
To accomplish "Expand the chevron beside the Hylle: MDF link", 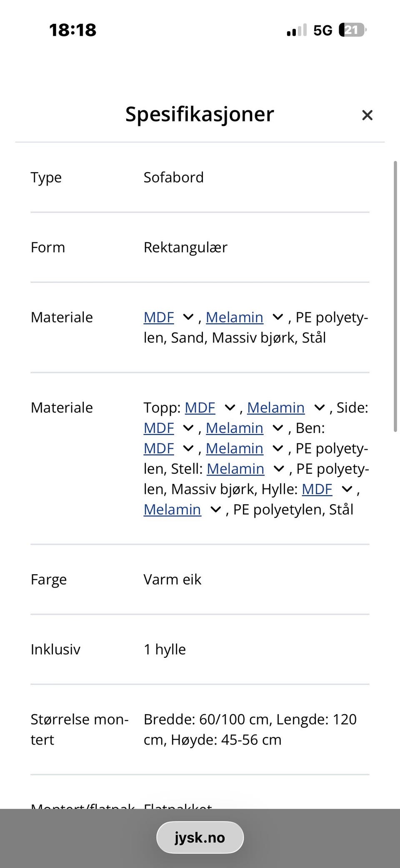I will (x=347, y=489).
